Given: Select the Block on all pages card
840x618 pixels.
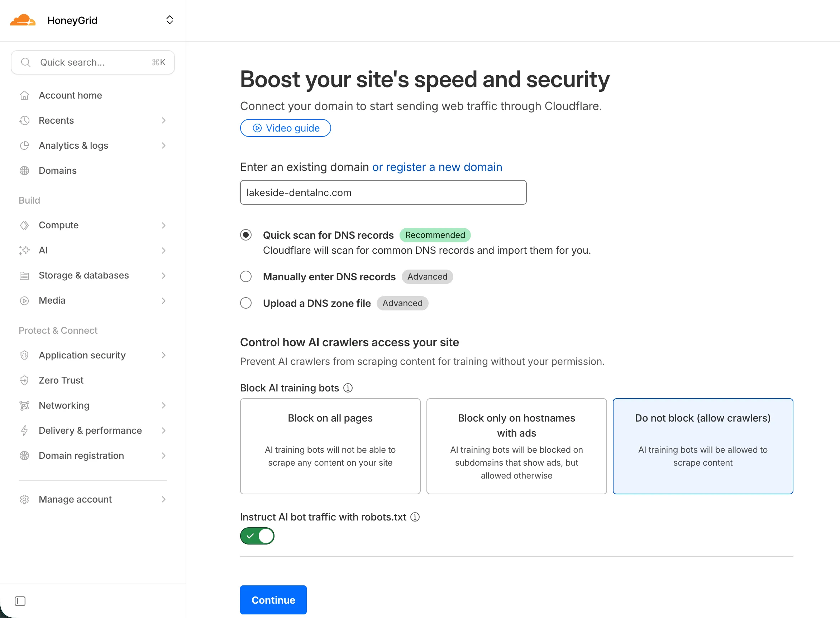Looking at the screenshot, I should pos(330,446).
